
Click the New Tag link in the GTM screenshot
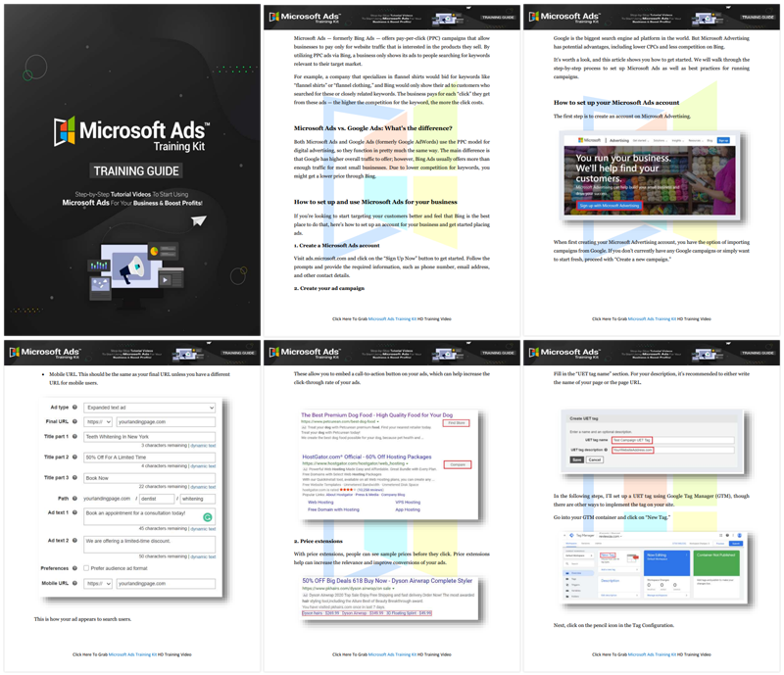click(x=608, y=555)
